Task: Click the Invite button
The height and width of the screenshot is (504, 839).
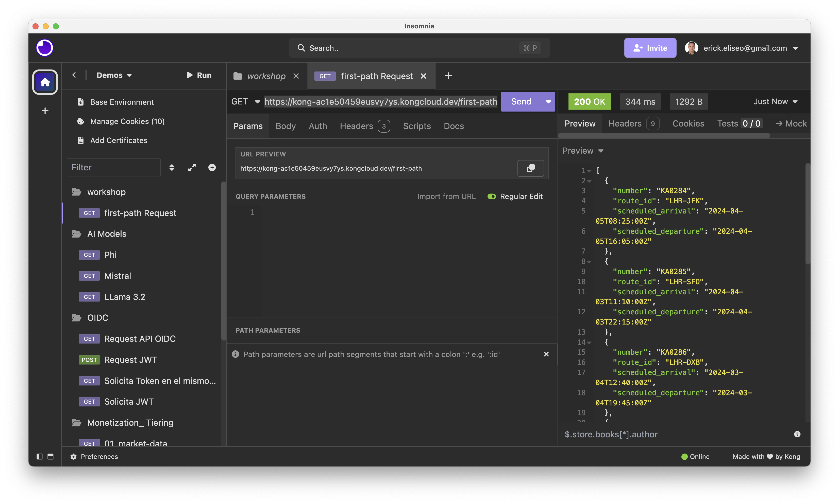Action: click(x=650, y=48)
